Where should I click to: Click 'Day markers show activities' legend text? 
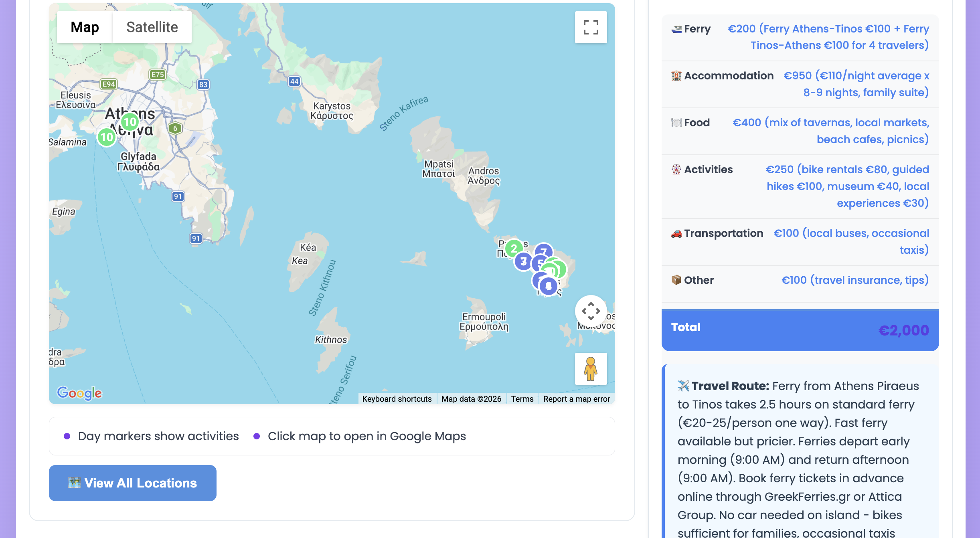(158, 436)
